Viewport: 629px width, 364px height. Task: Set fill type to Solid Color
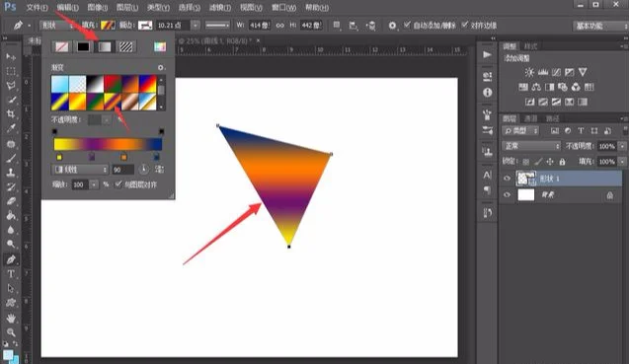pyautogui.click(x=83, y=47)
